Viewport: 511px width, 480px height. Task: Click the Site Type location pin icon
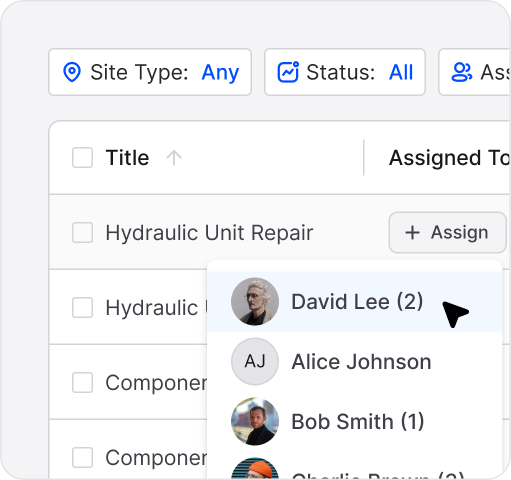[x=72, y=72]
